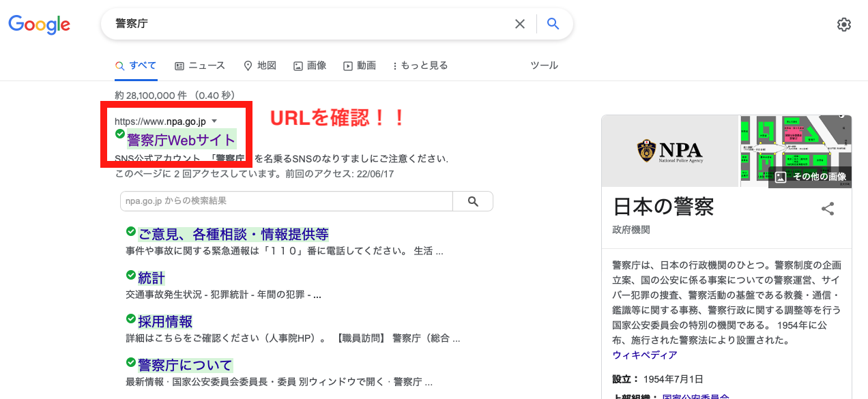Click the 約 28,100,000 件 result count

[175, 95]
